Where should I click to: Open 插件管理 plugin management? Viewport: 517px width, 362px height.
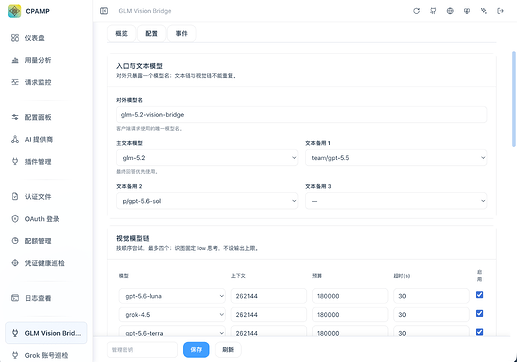pos(46,162)
